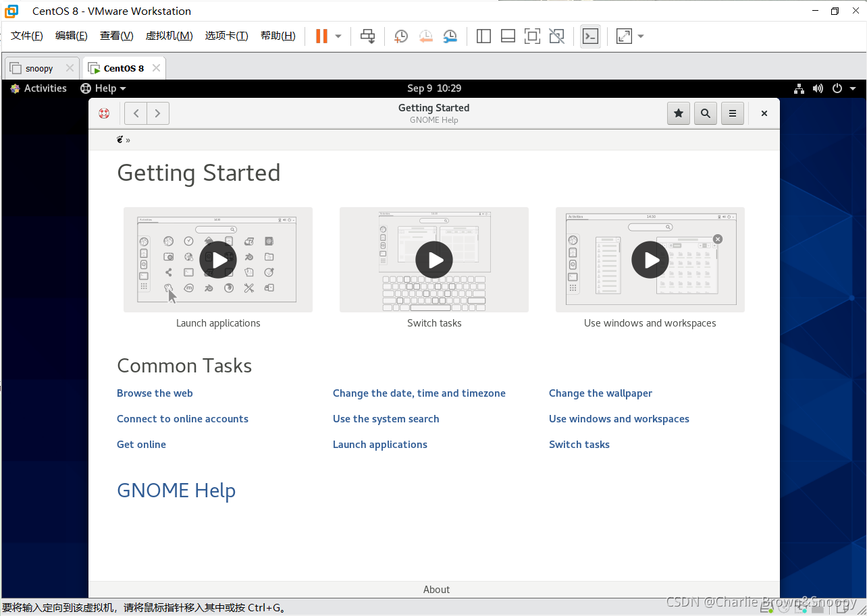Play the Use windows and workspaces video
This screenshot has height=616, width=867.
coord(650,260)
